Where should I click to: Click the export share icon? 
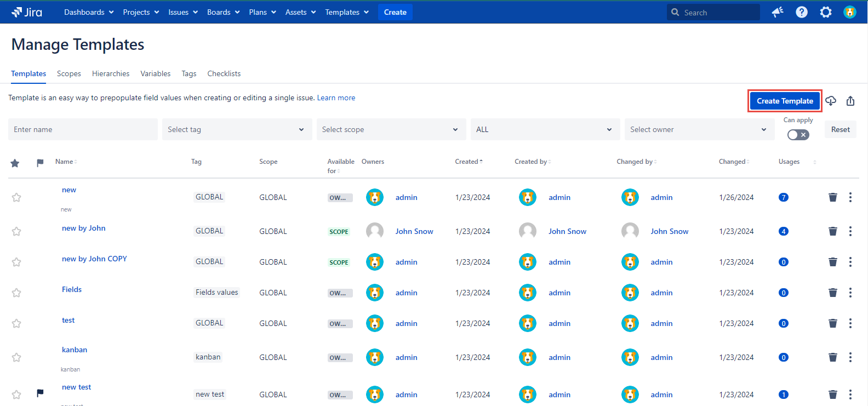point(850,101)
